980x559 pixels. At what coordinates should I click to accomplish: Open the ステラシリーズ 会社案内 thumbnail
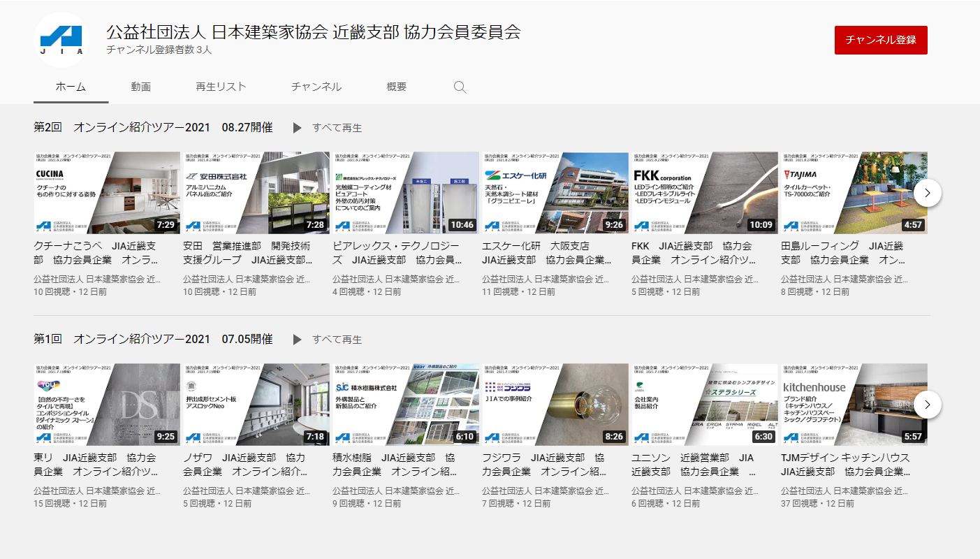[x=705, y=405]
